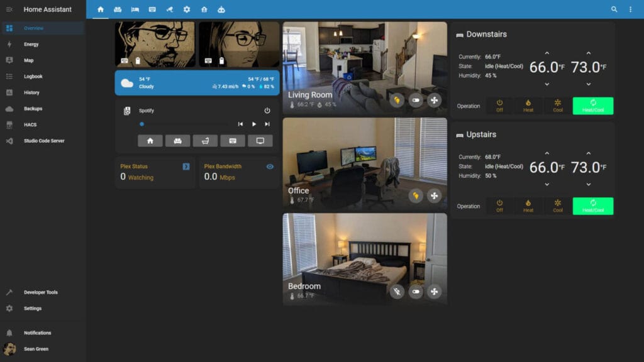
Task: Show Notifications panel
Action: (43, 332)
